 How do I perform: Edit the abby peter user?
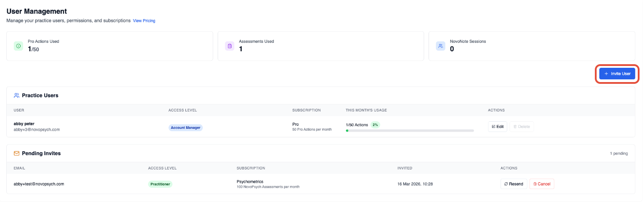(x=497, y=127)
